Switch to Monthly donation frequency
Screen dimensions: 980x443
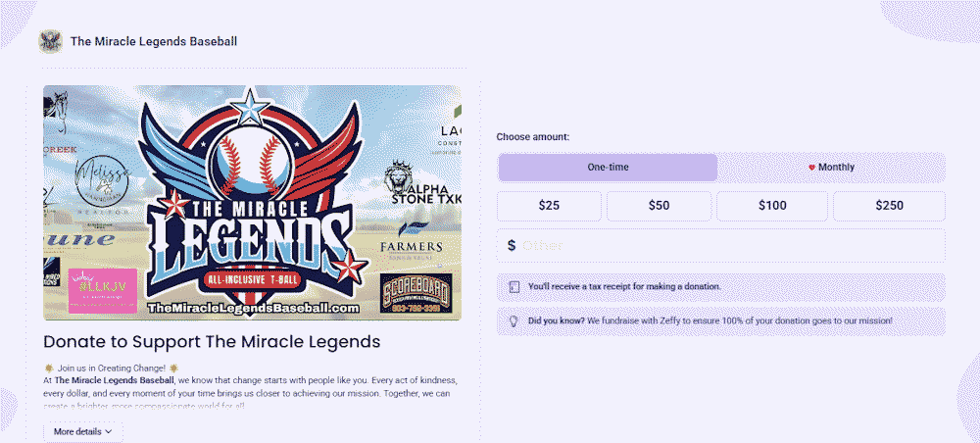[x=831, y=168]
